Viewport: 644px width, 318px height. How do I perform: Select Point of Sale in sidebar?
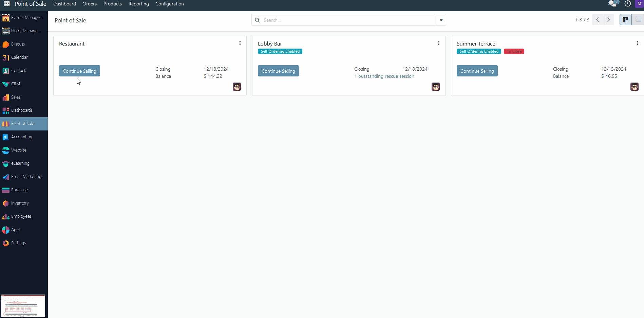(24, 124)
